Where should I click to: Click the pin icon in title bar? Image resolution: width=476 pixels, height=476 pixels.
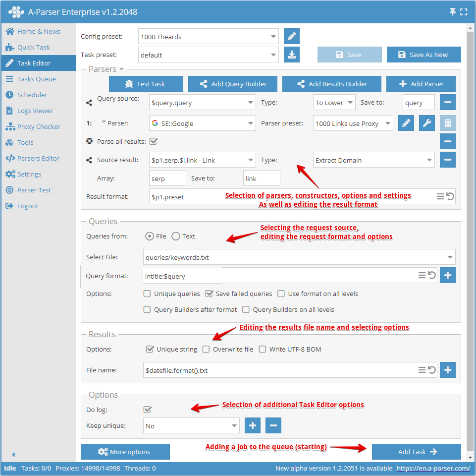(453, 12)
